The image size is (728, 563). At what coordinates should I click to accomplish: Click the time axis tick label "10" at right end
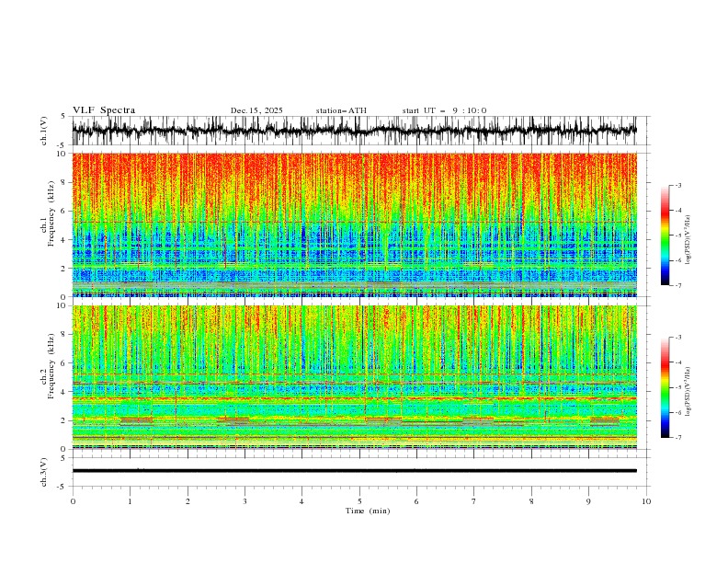pyautogui.click(x=646, y=501)
